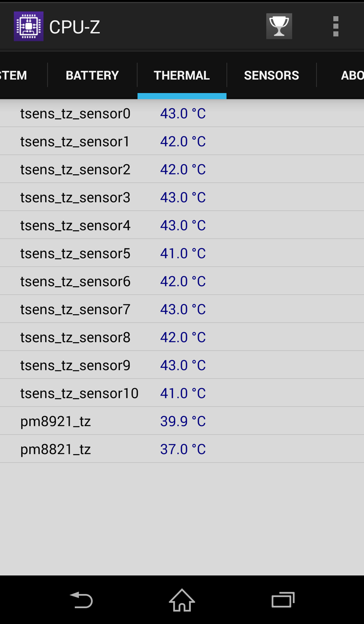This screenshot has width=364, height=624.
Task: Select the tsens_tz_sensor9 row
Action: [x=182, y=365]
